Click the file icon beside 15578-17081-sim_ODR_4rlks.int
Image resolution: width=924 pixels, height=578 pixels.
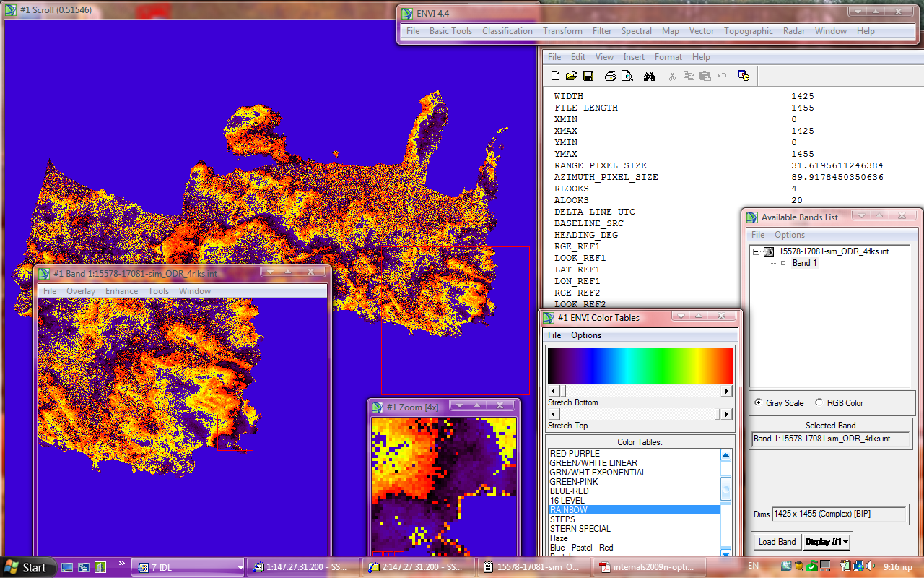point(770,251)
